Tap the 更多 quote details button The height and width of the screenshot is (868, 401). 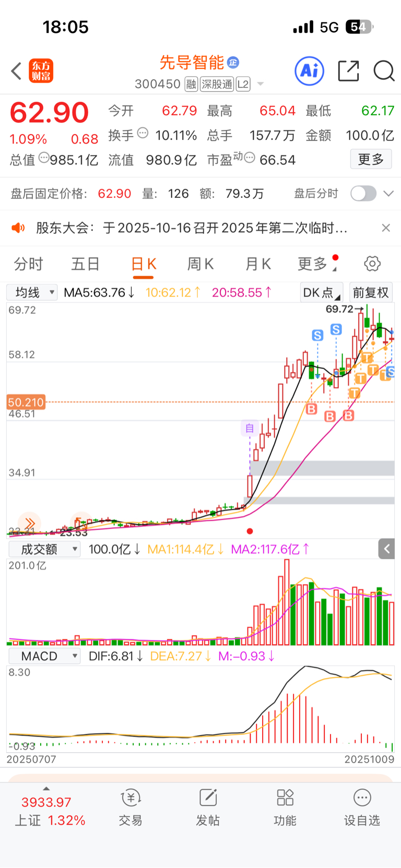[371, 159]
